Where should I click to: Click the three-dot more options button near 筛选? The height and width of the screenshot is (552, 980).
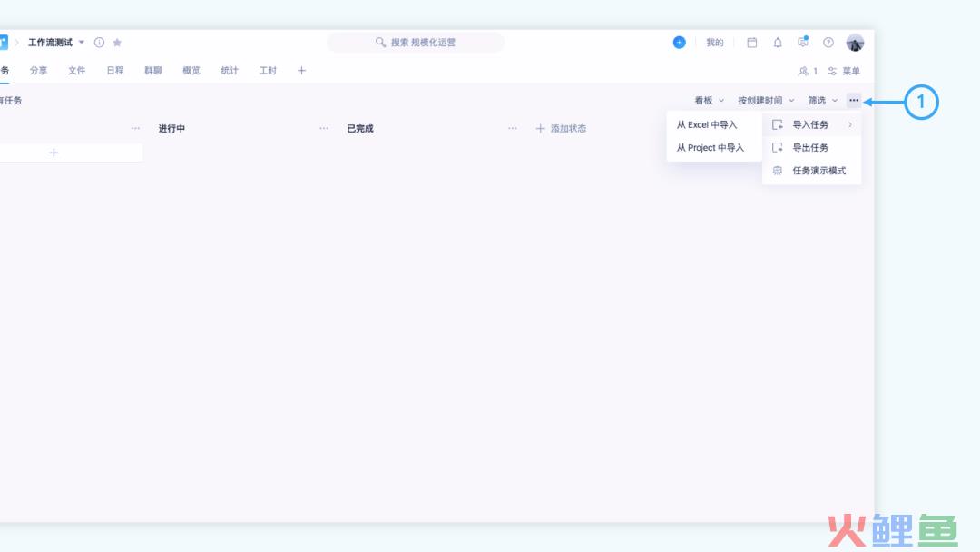click(x=854, y=101)
